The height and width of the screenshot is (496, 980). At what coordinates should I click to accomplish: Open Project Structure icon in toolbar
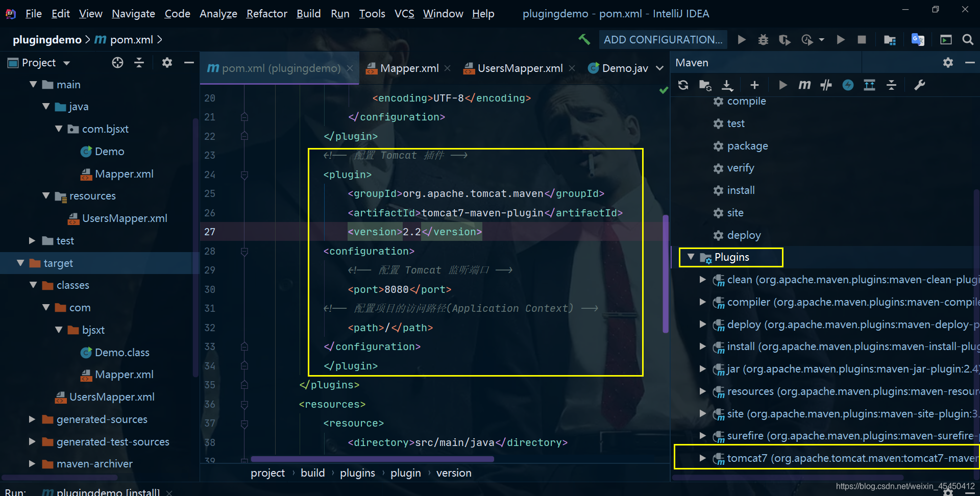[890, 39]
